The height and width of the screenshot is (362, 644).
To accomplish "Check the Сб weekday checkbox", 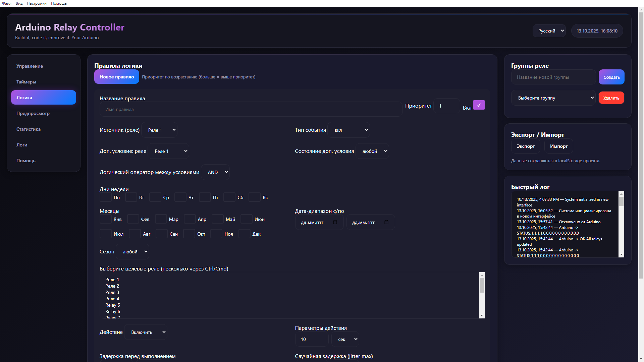I will click(229, 197).
